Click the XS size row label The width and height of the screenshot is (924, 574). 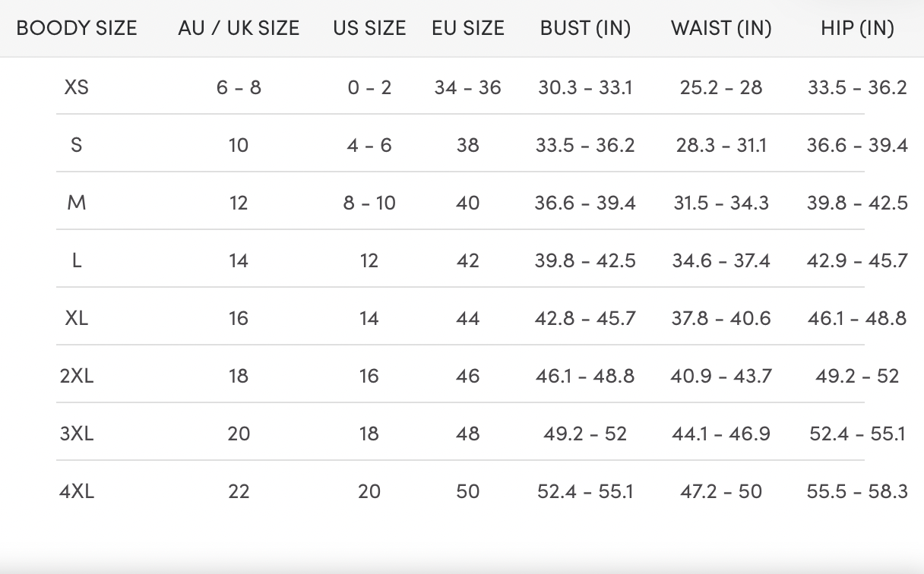click(77, 87)
